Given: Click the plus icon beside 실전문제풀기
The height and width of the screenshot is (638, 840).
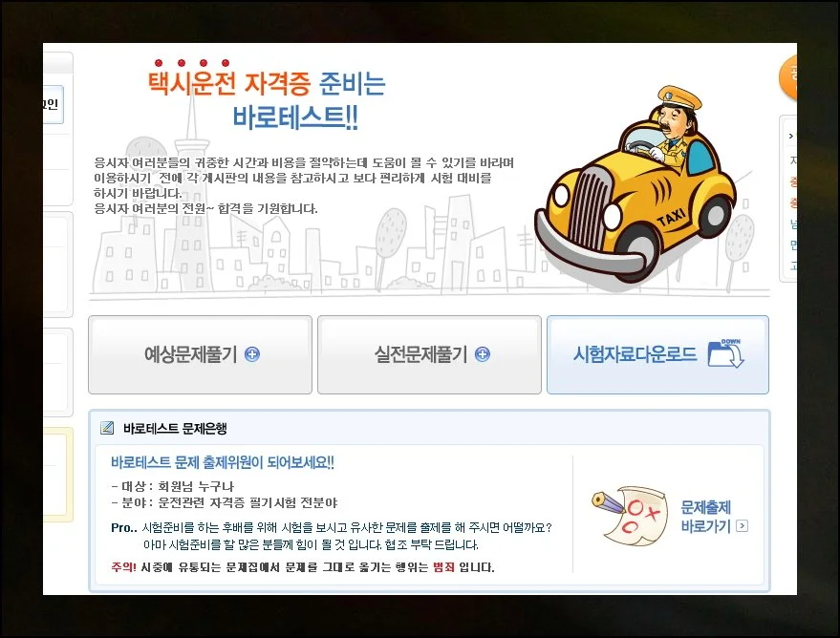Looking at the screenshot, I should pyautogui.click(x=483, y=354).
